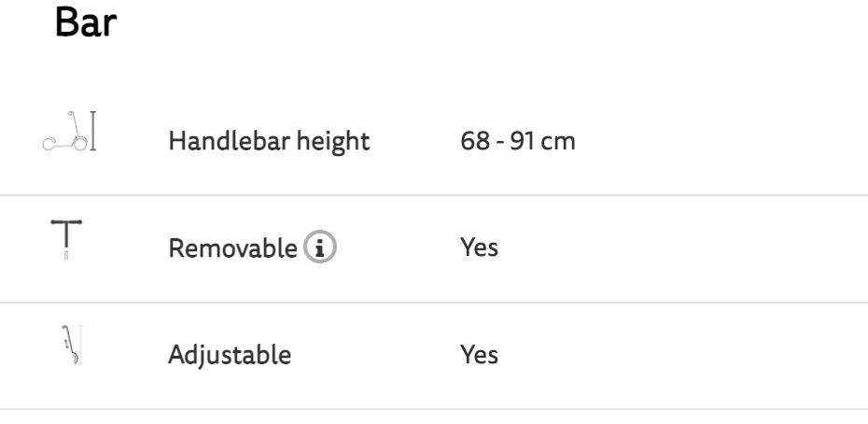
Task: Click the divider below Handlebar height row
Action: click(434, 195)
